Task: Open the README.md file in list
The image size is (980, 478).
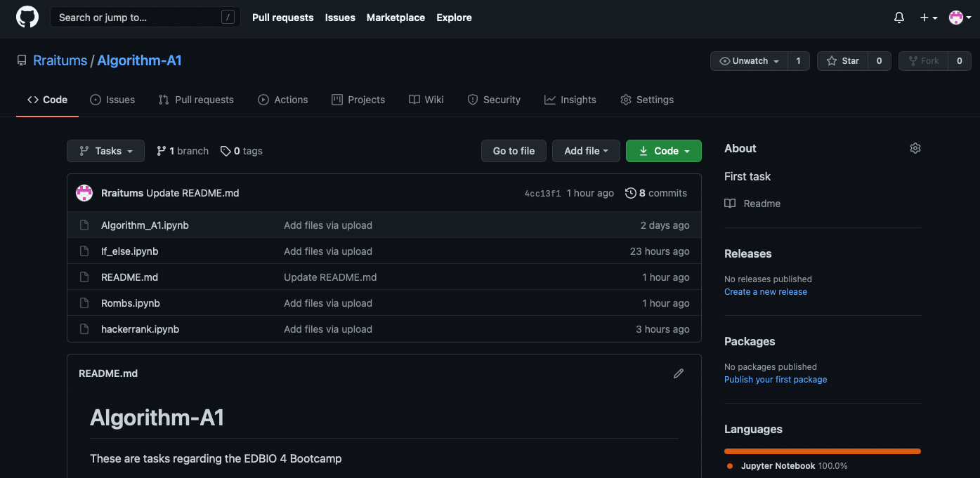Action: point(129,277)
